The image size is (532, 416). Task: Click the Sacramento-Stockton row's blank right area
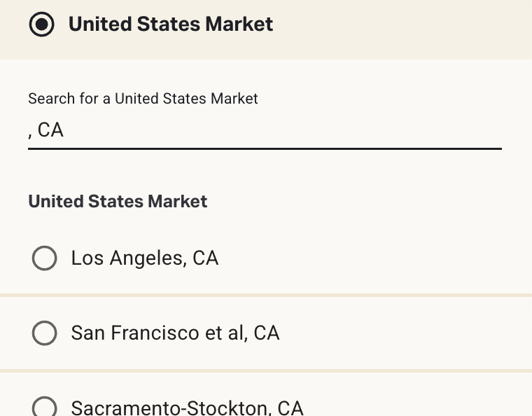pos(420,407)
